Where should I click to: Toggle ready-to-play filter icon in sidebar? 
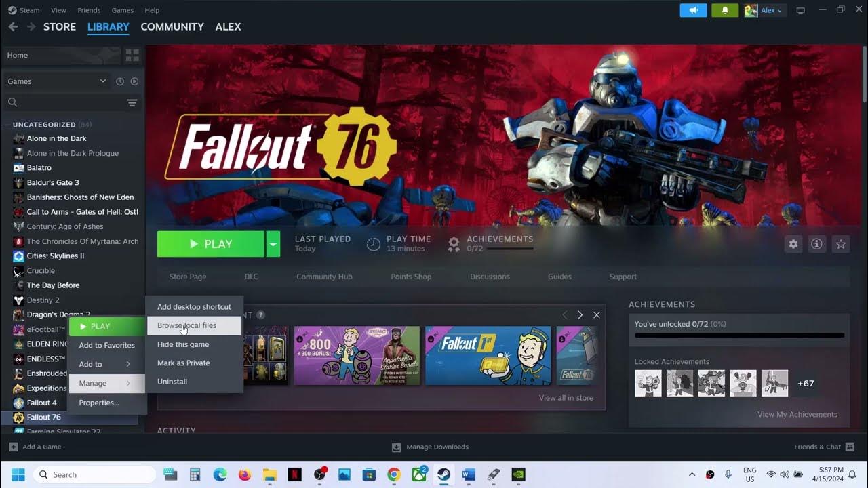pyautogui.click(x=134, y=81)
